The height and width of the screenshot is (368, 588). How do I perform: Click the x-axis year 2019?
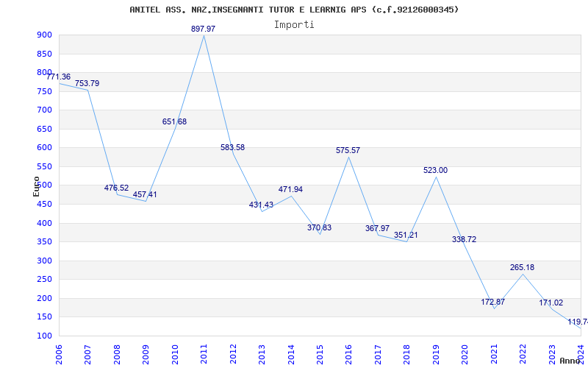coord(436,355)
